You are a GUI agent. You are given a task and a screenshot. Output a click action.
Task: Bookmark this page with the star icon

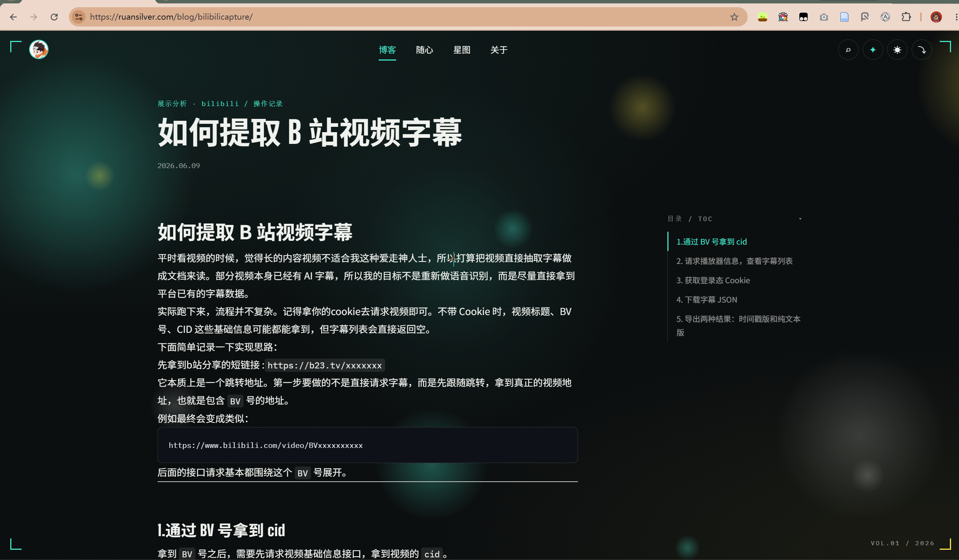pos(734,17)
